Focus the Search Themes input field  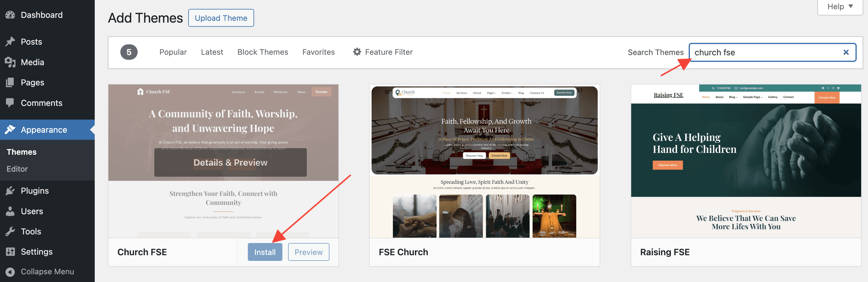click(772, 52)
